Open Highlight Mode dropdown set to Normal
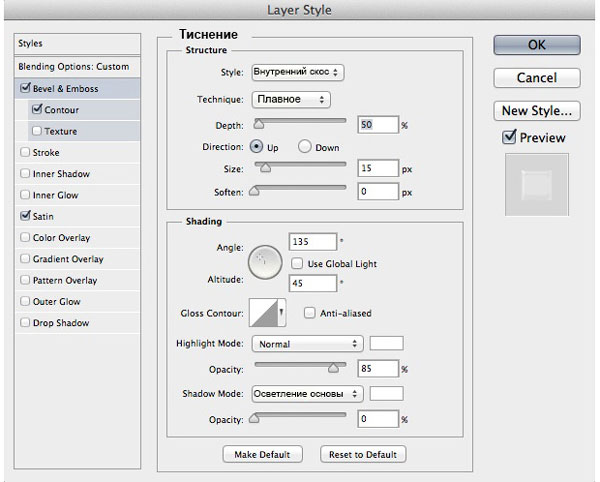 [x=307, y=344]
